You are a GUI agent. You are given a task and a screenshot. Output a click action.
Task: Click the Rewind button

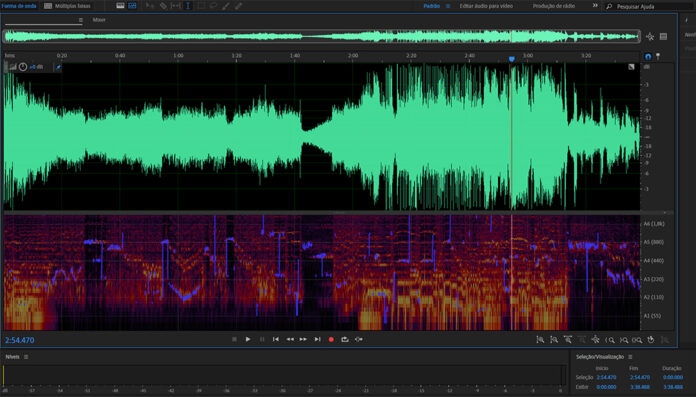(290, 339)
